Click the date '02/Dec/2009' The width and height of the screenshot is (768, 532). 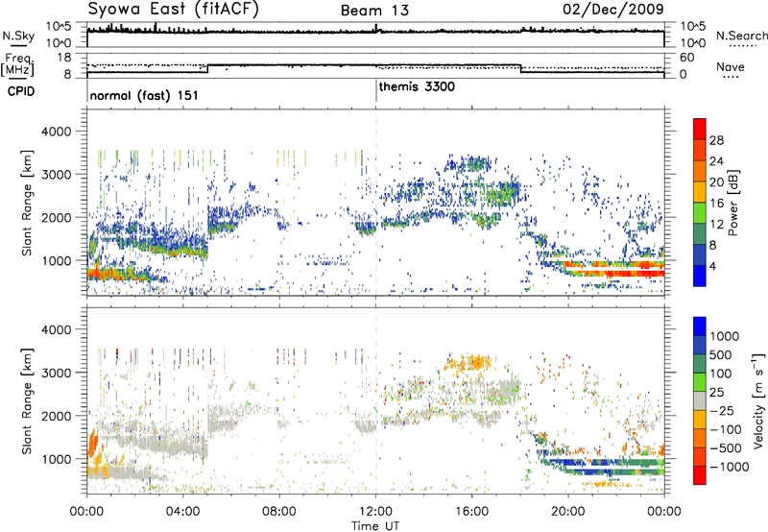click(x=613, y=9)
